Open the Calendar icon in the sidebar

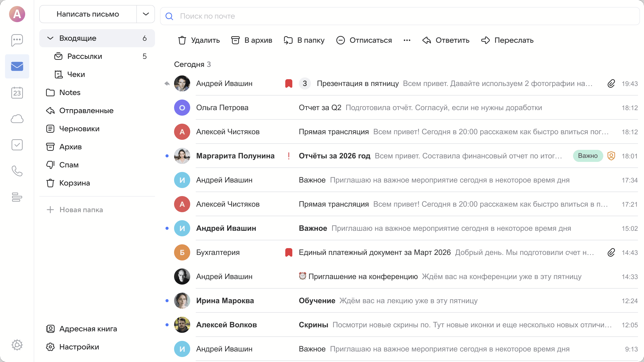pos(17,93)
